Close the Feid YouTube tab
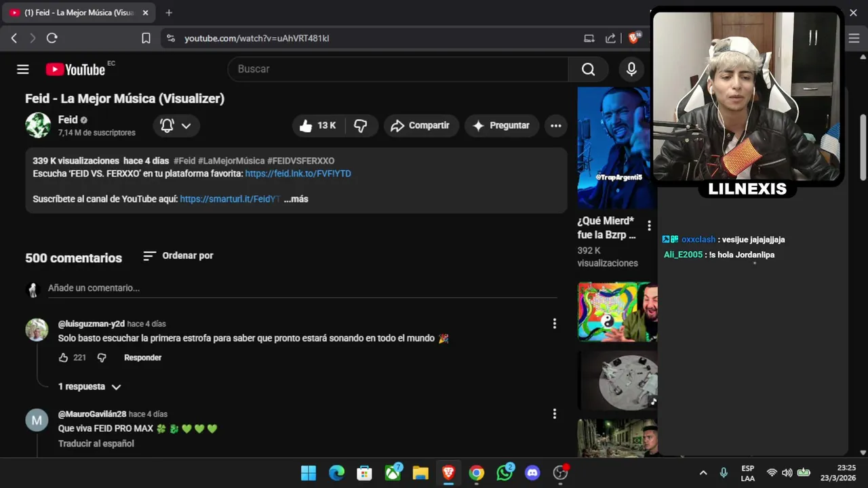Viewport: 868px width, 488px height. pyautogui.click(x=145, y=13)
